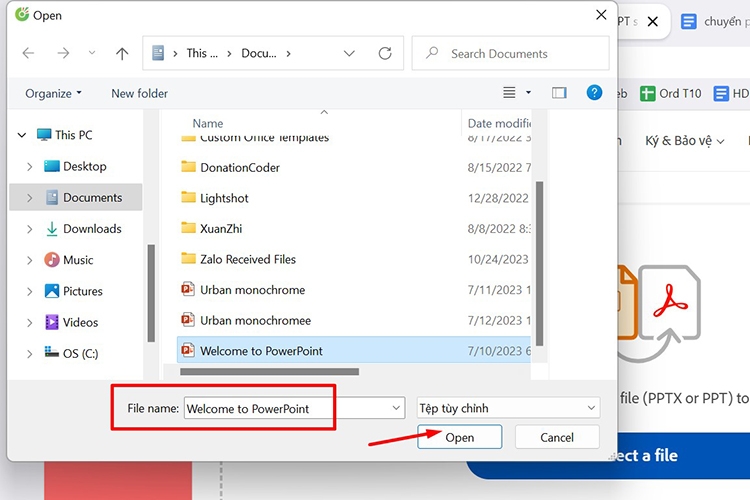Open the File name dropdown arrow

(x=396, y=408)
